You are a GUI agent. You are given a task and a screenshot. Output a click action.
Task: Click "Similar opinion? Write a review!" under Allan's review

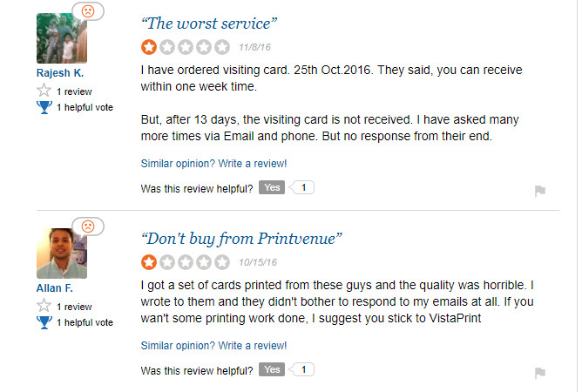[213, 345]
